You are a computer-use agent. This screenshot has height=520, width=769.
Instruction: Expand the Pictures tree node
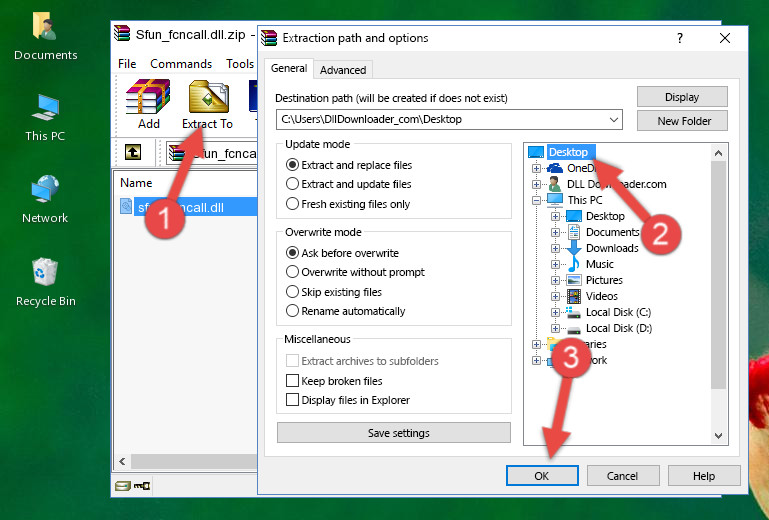pos(555,281)
